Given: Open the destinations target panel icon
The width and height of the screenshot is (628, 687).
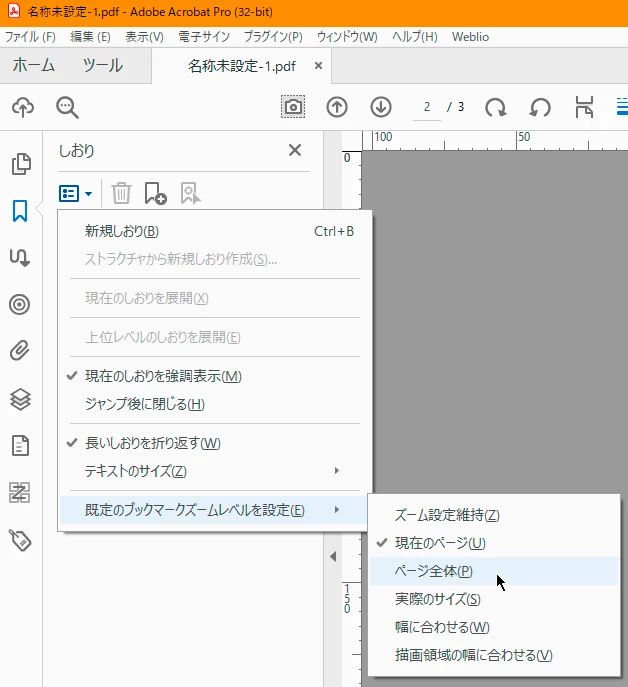Looking at the screenshot, I should (x=20, y=305).
